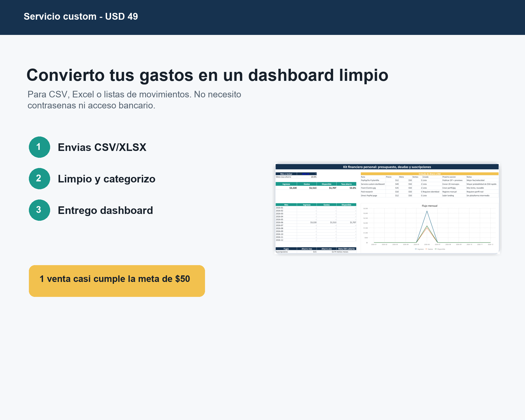Select the 'Servicio custom dashboard' row
525x420 pixels.
429,184
